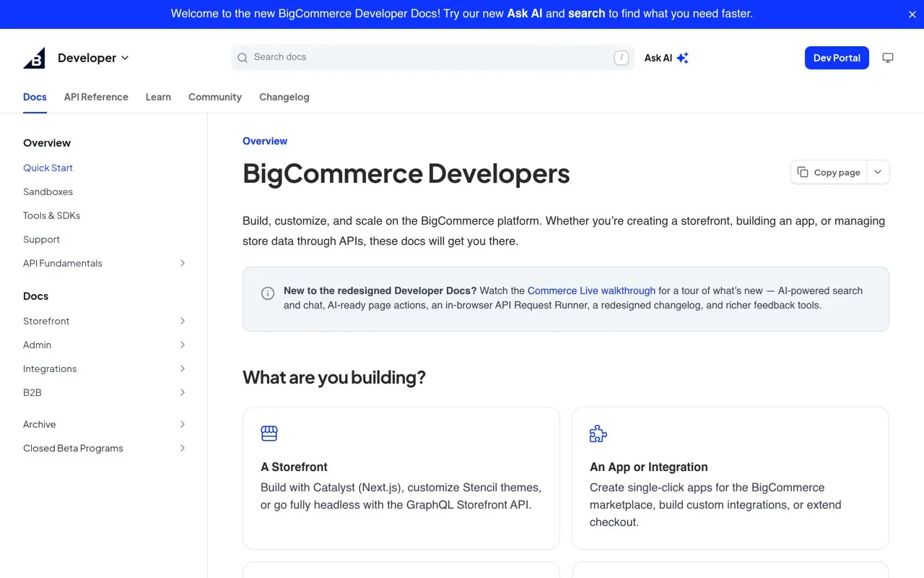Image resolution: width=924 pixels, height=578 pixels.
Task: Expand the B2B sidebar section
Action: click(x=183, y=392)
